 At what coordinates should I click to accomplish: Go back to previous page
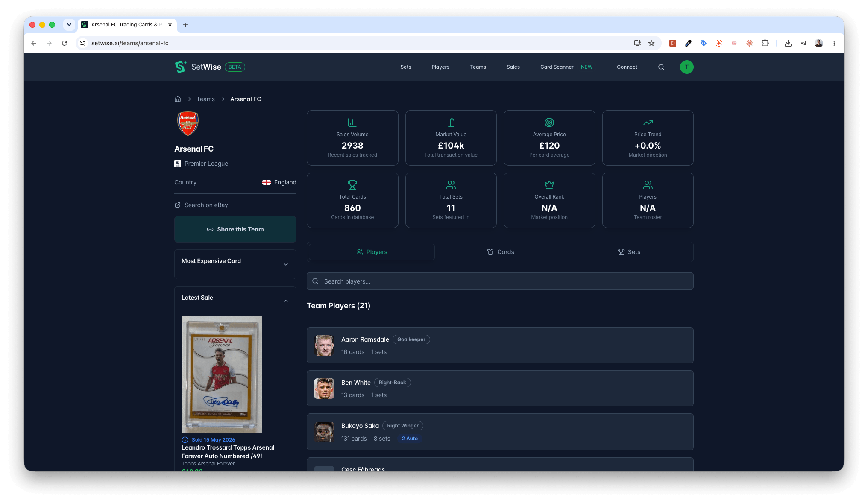pos(34,43)
